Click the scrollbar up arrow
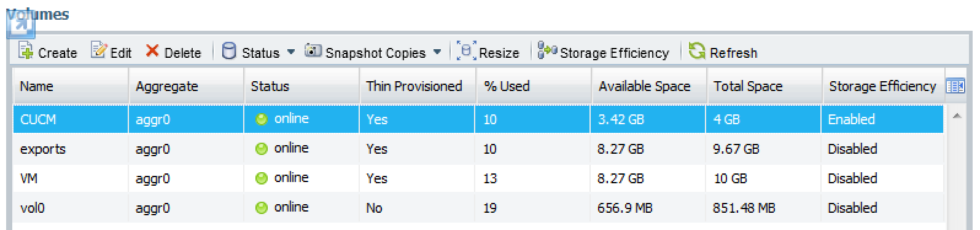 pos(957,116)
